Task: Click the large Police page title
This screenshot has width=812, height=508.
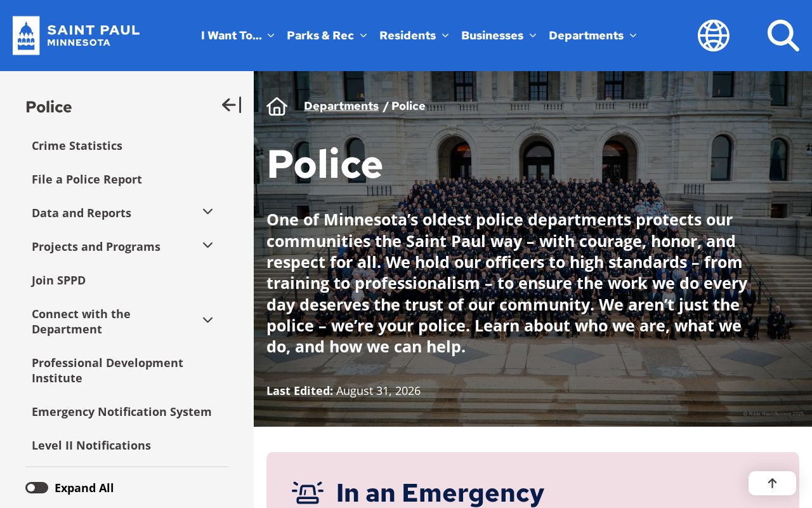Action: 325,164
